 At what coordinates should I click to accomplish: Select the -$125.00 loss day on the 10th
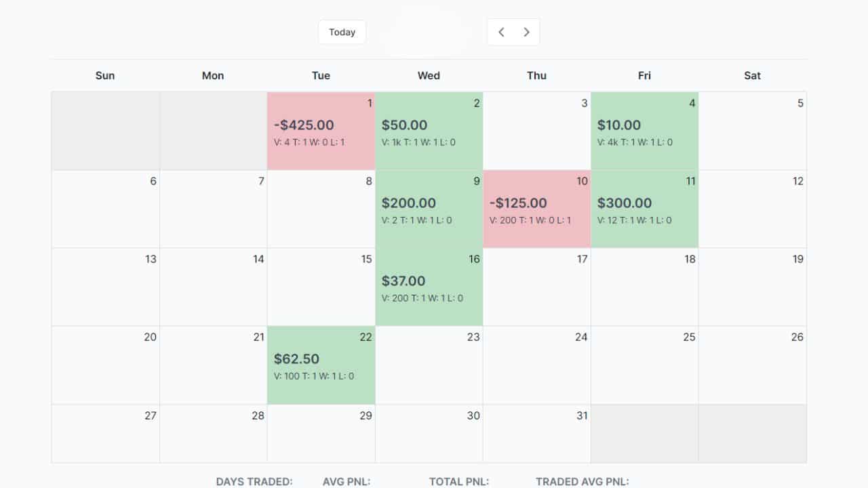coord(536,209)
